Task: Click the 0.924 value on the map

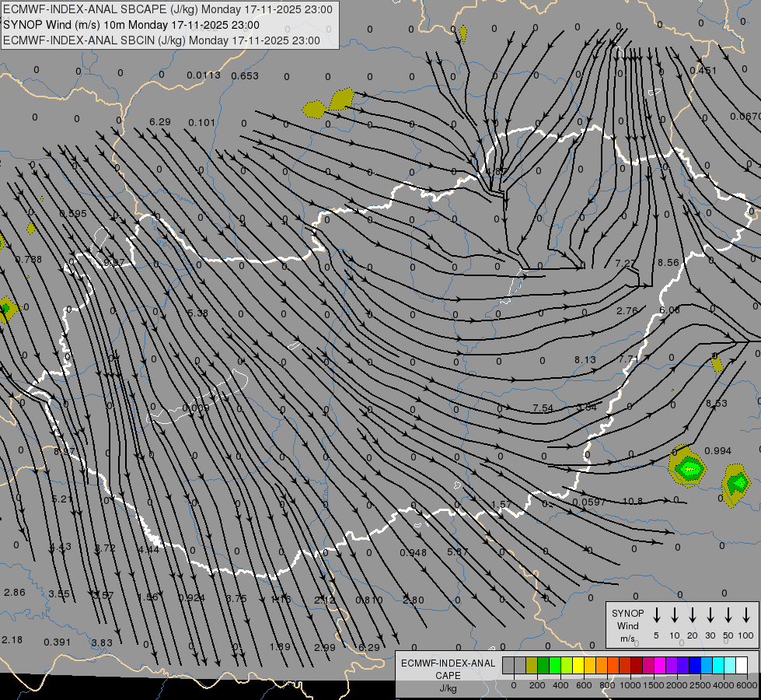Action: pyautogui.click(x=192, y=597)
